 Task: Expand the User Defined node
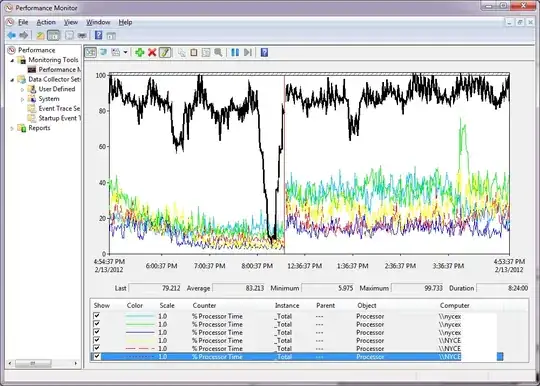click(23, 90)
